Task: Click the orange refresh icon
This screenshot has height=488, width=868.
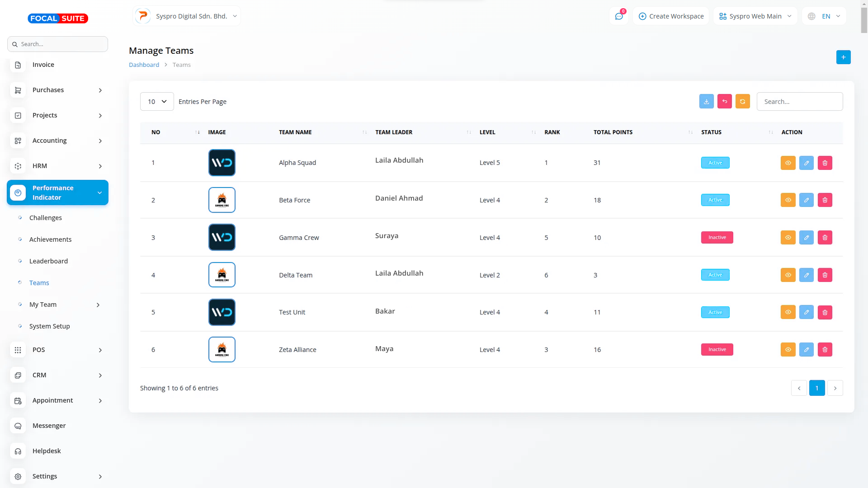Action: coord(742,102)
